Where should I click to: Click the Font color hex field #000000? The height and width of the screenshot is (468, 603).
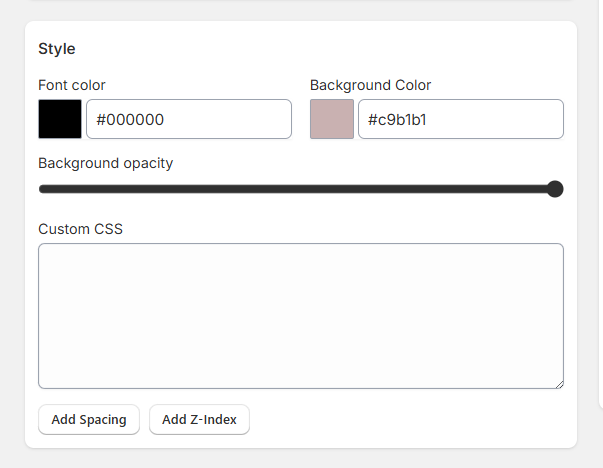tap(189, 119)
